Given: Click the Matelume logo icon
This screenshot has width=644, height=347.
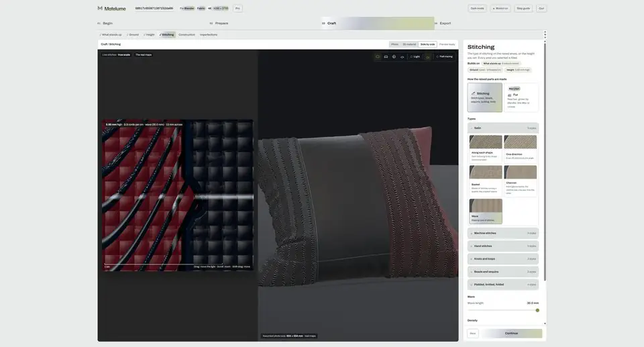Looking at the screenshot, I should pos(100,8).
